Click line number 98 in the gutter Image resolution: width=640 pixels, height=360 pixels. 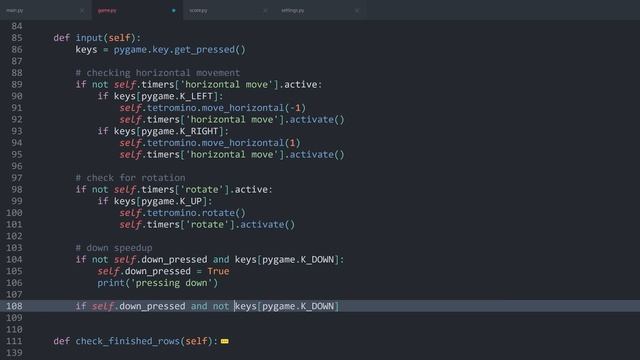point(17,189)
